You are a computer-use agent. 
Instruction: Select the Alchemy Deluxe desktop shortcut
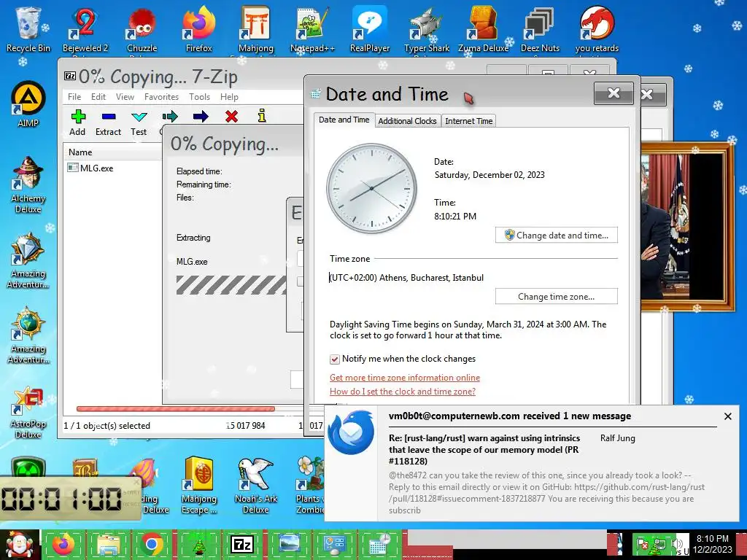28,185
